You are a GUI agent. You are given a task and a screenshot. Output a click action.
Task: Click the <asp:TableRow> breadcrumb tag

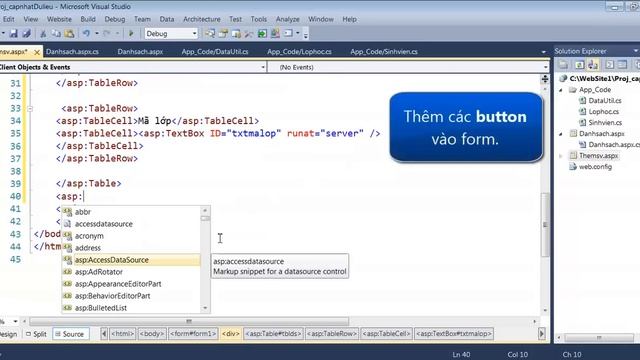332,334
